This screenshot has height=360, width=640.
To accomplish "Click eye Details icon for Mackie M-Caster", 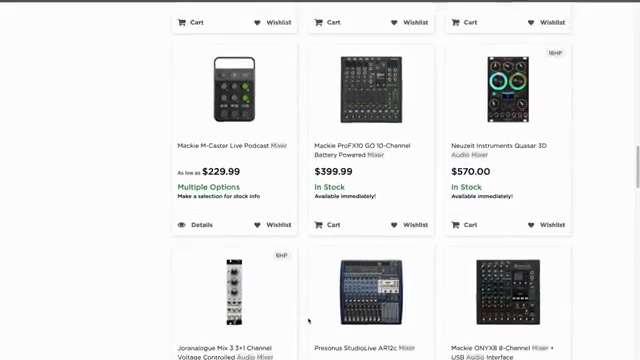I will tap(182, 225).
